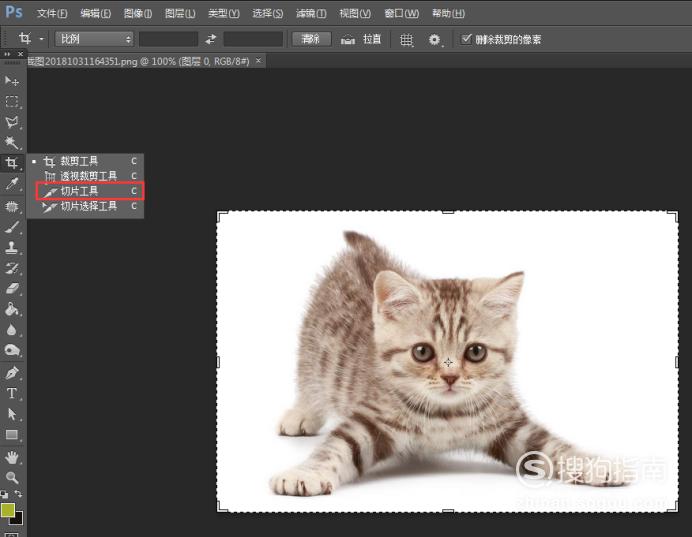The image size is (692, 537).
Task: Select the Move tool
Action: 11,81
